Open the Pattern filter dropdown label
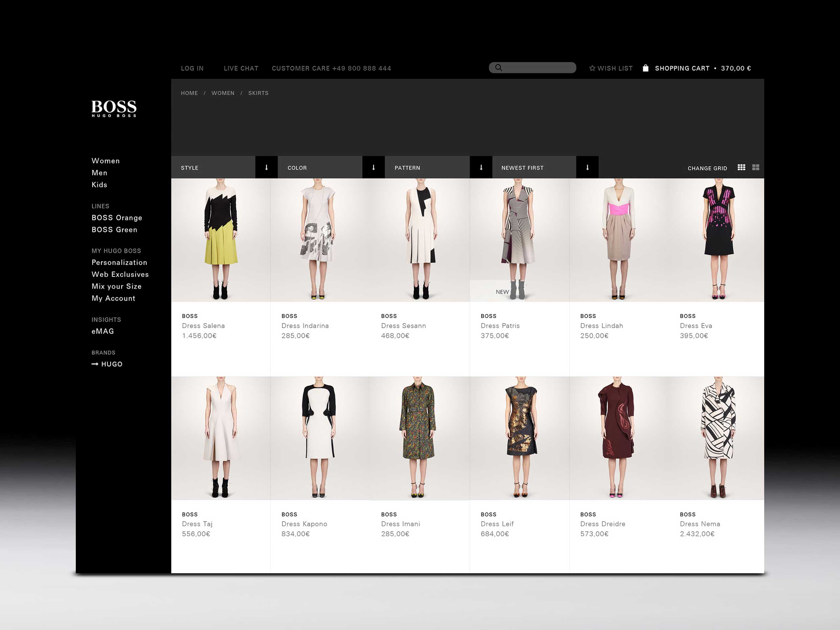The height and width of the screenshot is (630, 840). pyautogui.click(x=407, y=168)
